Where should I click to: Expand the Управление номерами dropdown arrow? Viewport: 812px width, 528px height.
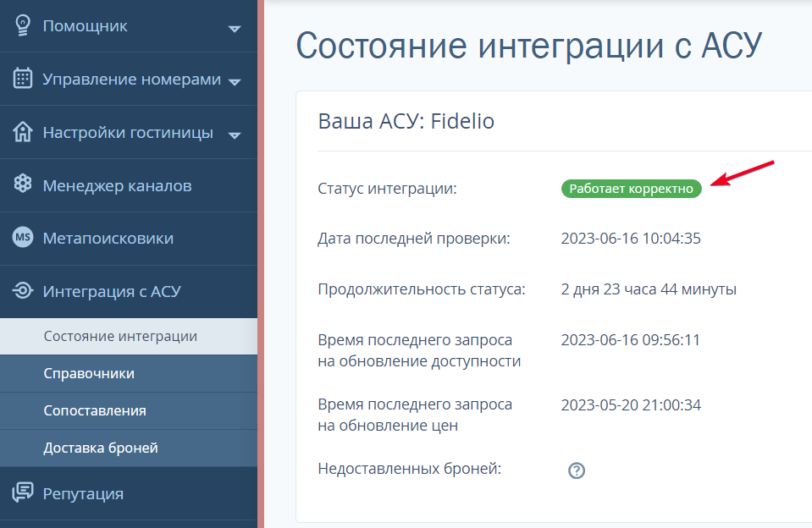pyautogui.click(x=235, y=82)
